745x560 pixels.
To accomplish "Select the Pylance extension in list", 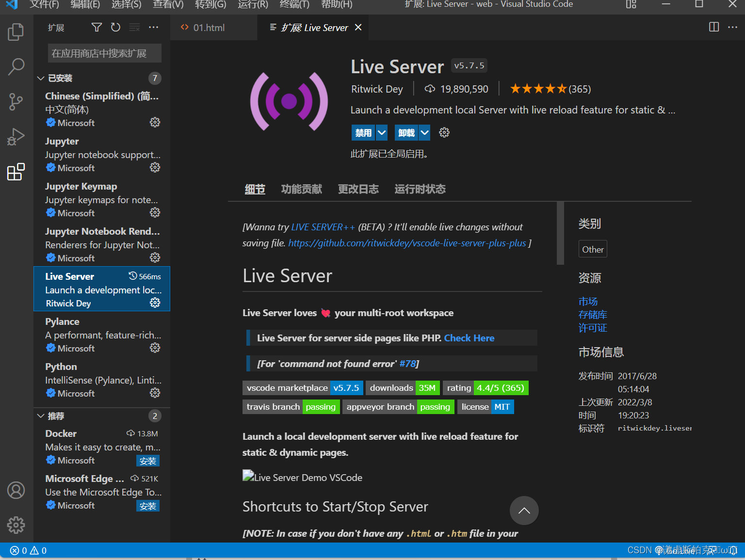I will point(102,335).
